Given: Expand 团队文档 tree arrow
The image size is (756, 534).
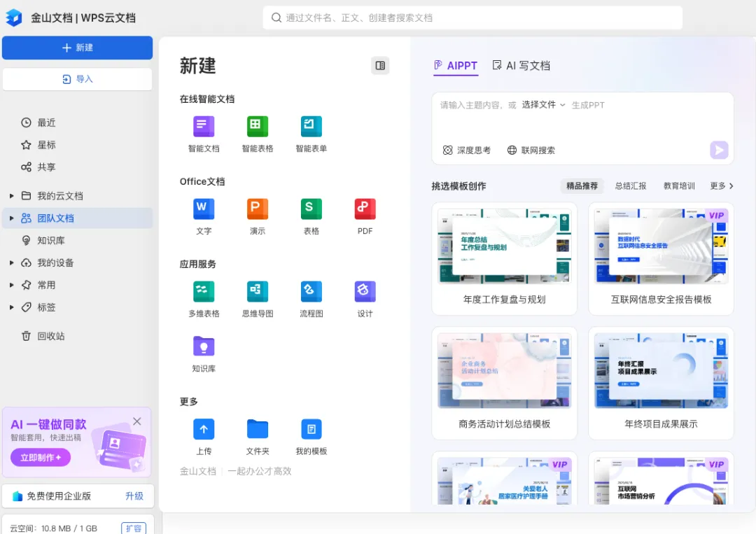Looking at the screenshot, I should (x=12, y=218).
